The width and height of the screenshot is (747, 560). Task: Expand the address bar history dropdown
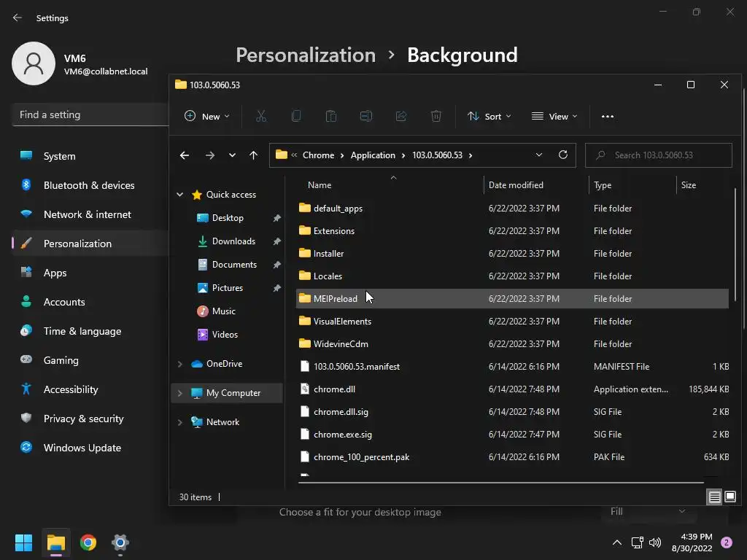(539, 155)
